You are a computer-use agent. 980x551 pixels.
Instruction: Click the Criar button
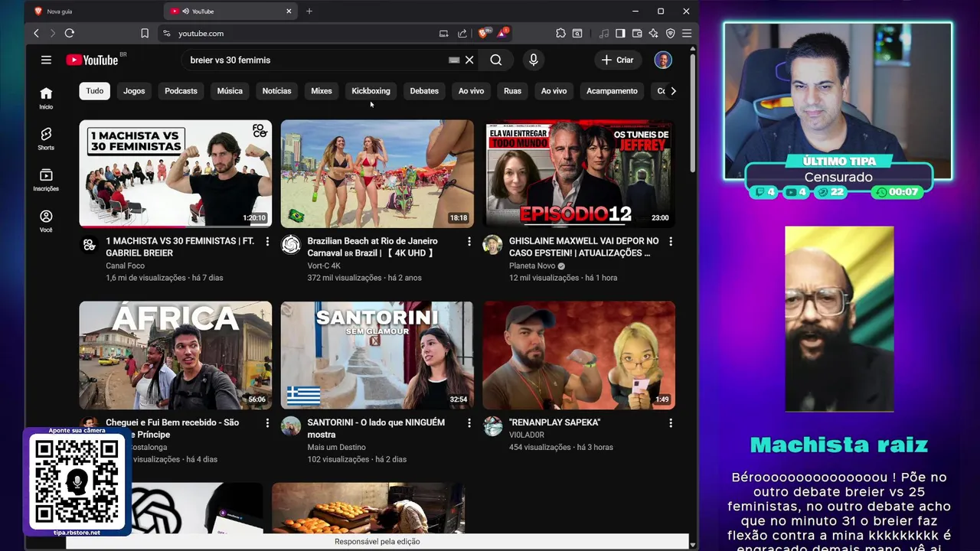point(618,60)
